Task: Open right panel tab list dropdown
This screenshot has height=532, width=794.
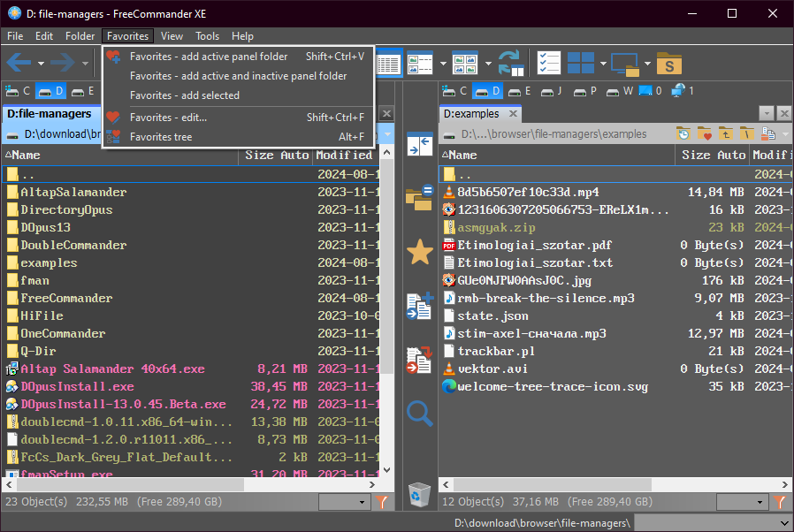Action: [766, 113]
